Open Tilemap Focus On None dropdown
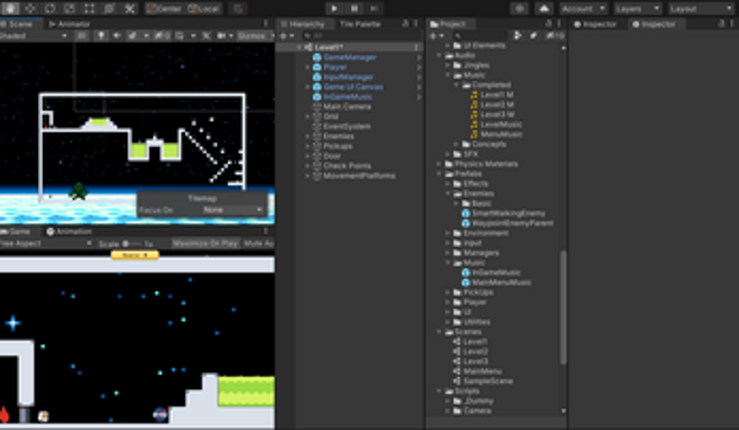 tap(232, 210)
